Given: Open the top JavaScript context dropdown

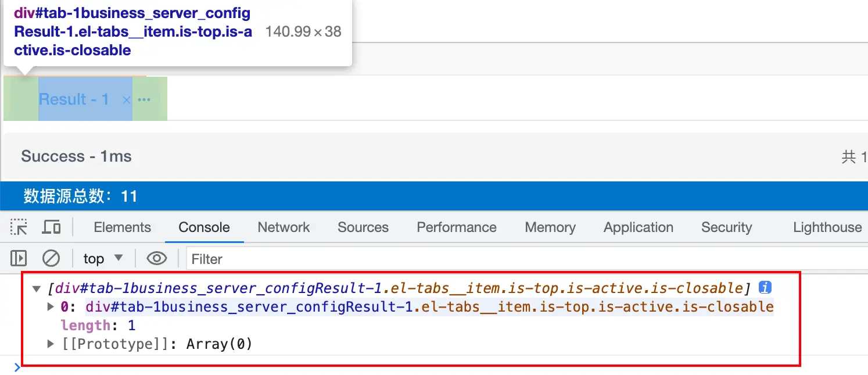Looking at the screenshot, I should tap(103, 258).
